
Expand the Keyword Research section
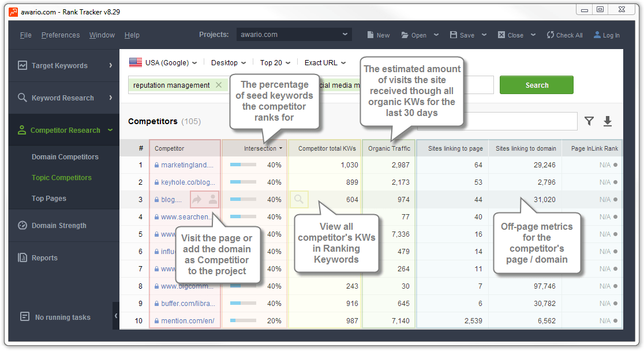point(110,98)
